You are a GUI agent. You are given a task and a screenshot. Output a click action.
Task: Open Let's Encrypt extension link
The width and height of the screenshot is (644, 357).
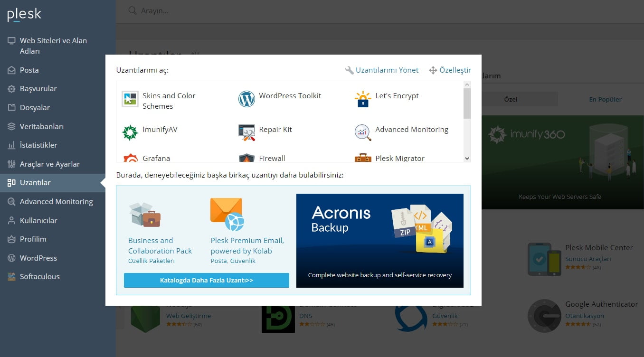(x=397, y=96)
